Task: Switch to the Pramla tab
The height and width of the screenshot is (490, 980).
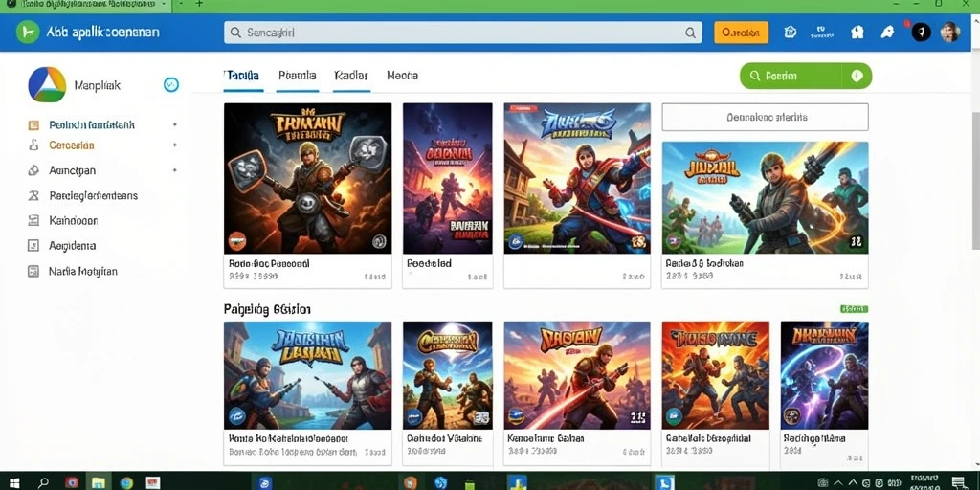Action: (297, 76)
